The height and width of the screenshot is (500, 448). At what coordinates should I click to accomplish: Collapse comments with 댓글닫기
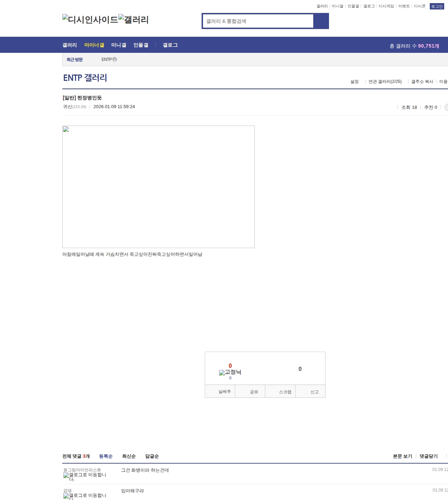428,456
